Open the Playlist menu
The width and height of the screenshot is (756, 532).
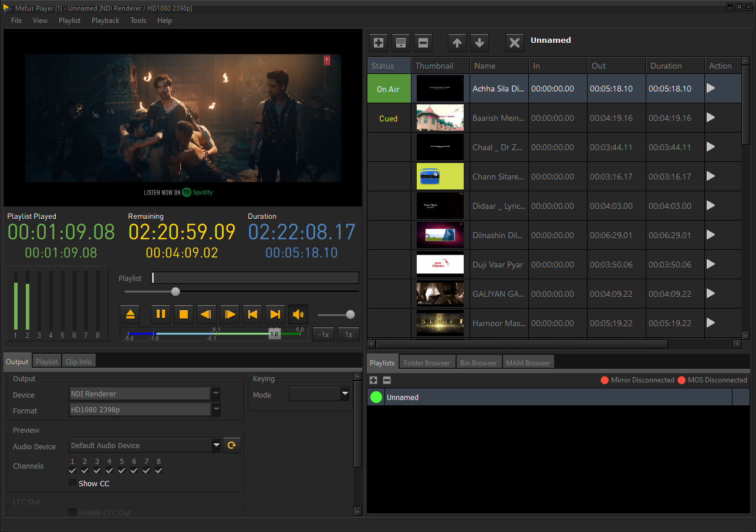(x=69, y=20)
